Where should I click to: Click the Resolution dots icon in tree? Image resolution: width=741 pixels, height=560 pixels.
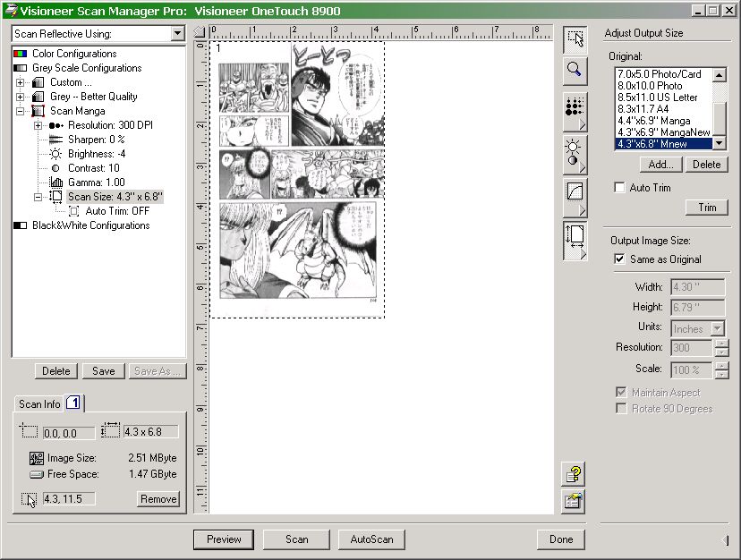click(55, 125)
